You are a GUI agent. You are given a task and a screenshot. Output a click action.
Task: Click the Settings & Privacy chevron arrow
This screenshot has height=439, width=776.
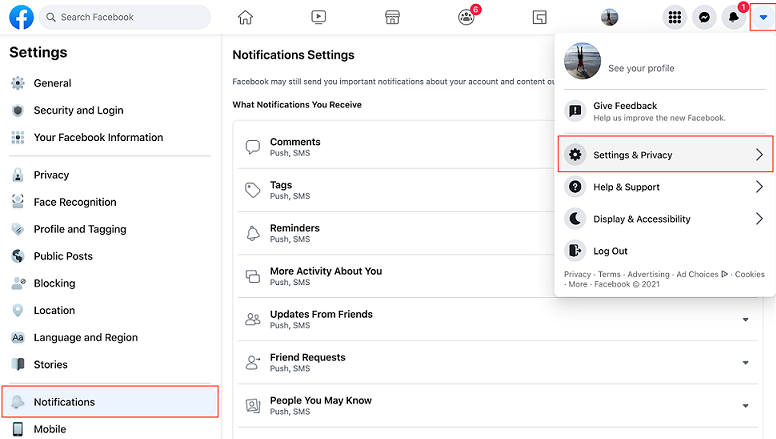759,154
